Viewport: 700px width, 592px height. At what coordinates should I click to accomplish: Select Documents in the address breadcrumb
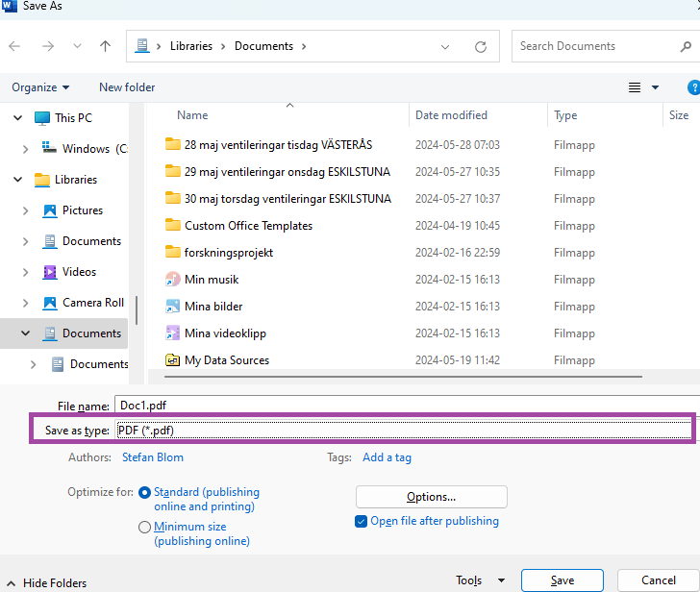[263, 46]
